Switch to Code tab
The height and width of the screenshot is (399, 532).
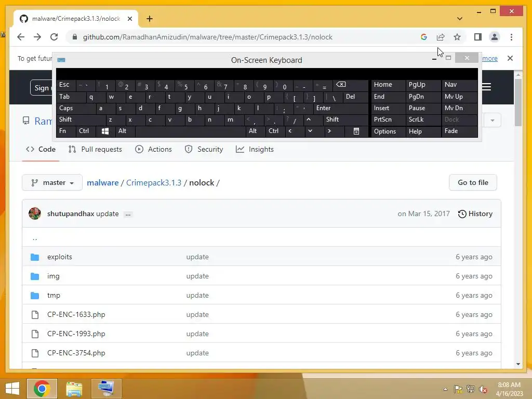(x=41, y=149)
